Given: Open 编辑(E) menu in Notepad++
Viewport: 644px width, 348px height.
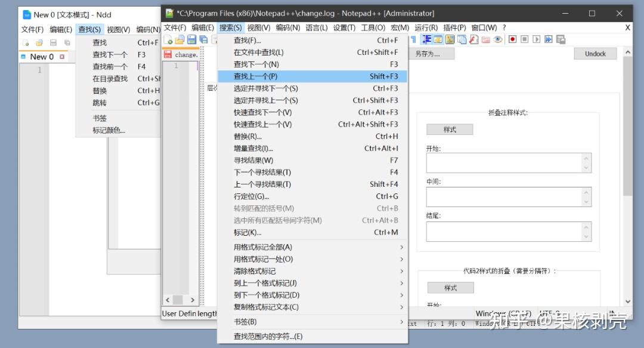Looking at the screenshot, I should point(203,27).
